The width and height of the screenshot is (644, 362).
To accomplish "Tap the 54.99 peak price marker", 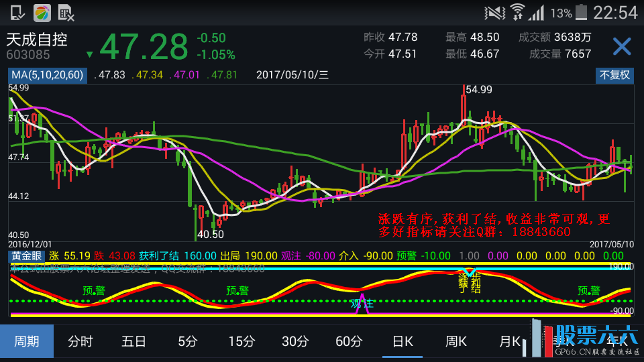I will click(x=478, y=89).
